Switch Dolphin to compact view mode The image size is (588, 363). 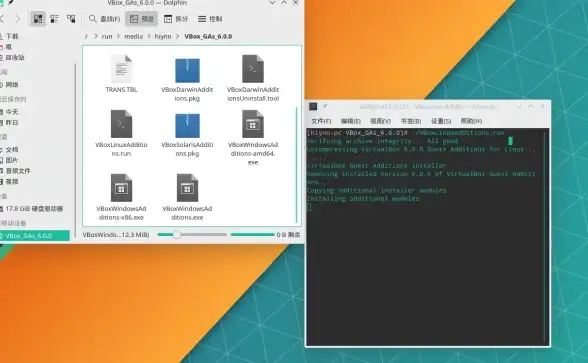54,19
